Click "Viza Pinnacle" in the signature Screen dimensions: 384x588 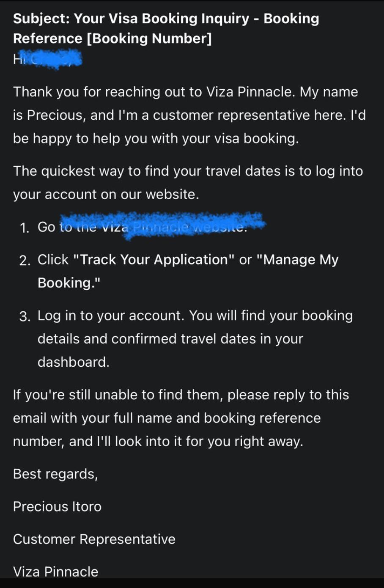point(55,572)
